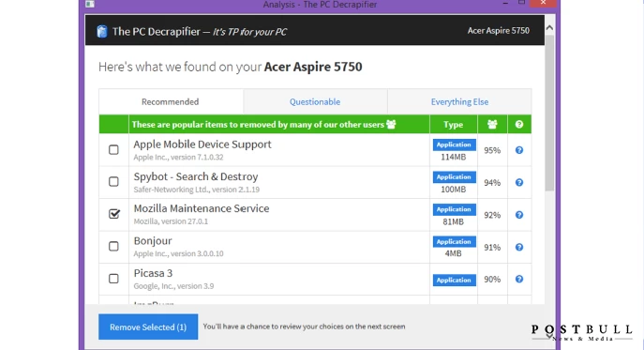Viewport: 644px width, 350px height.
Task: Click the 4MB size value
Action: 454,253
